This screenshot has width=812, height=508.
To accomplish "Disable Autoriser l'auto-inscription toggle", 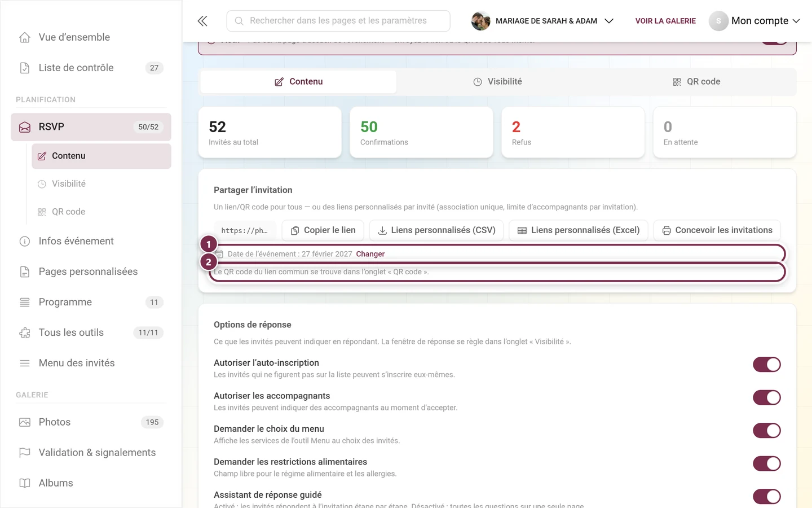I will pos(767,365).
